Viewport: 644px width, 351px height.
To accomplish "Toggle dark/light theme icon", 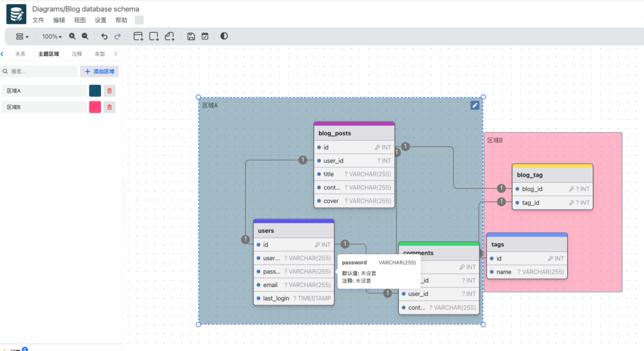I will (x=224, y=36).
